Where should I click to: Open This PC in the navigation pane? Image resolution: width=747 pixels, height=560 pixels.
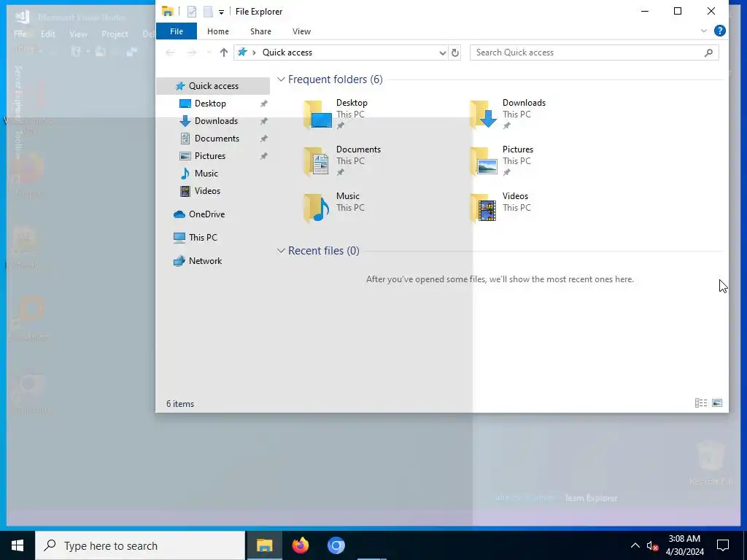pyautogui.click(x=203, y=238)
